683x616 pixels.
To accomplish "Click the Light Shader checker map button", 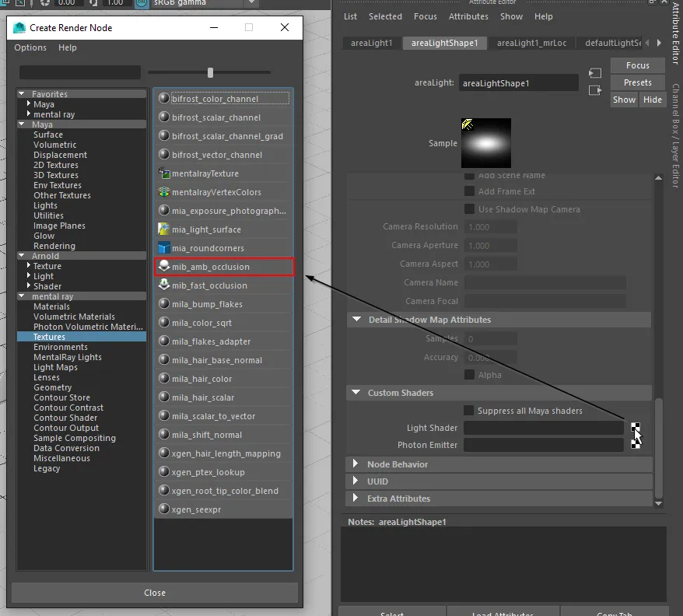I will (x=636, y=428).
